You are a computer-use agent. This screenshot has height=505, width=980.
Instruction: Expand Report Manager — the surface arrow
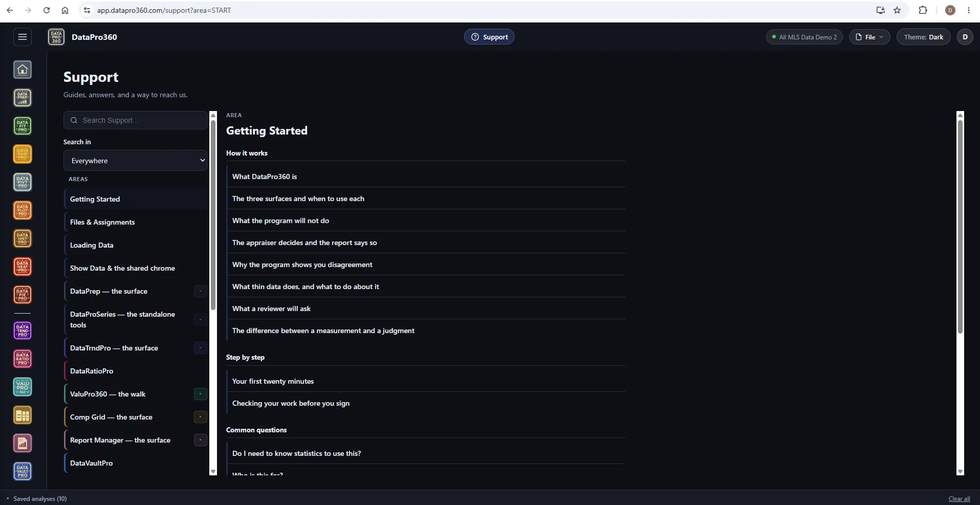click(x=201, y=440)
